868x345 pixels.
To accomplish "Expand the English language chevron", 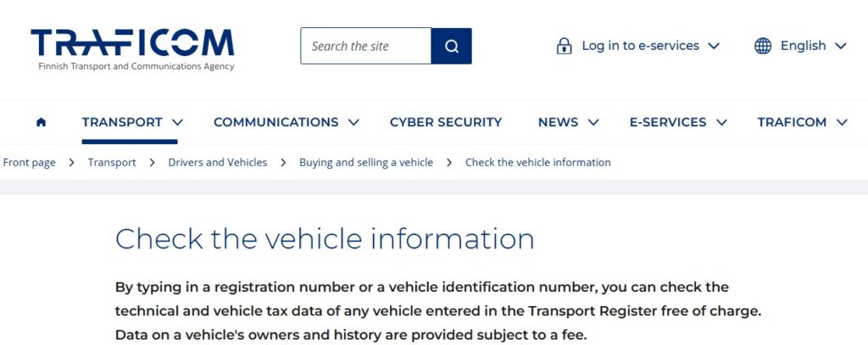I will click(x=841, y=46).
